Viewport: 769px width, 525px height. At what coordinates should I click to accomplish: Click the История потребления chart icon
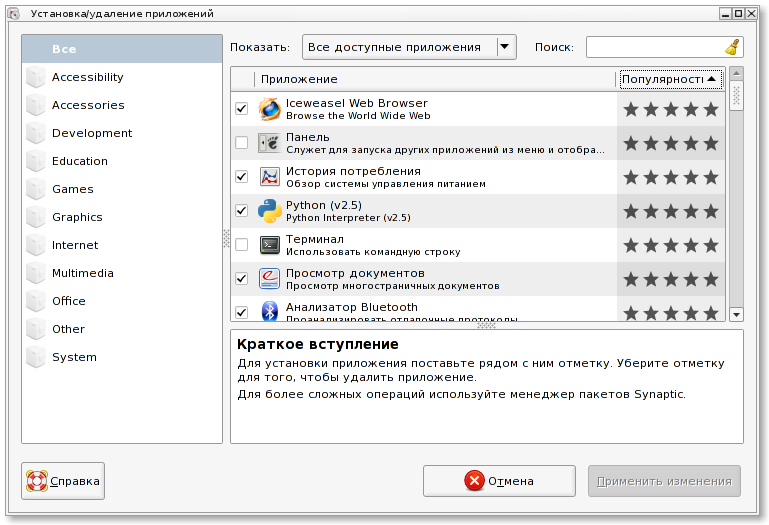(269, 177)
